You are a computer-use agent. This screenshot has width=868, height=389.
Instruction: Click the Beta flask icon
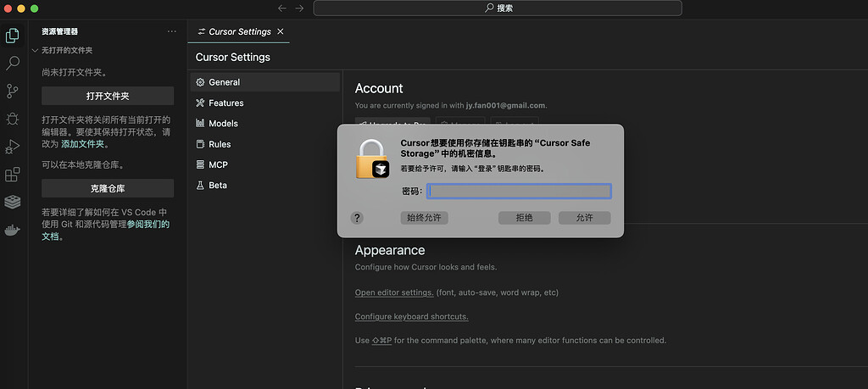[200, 186]
